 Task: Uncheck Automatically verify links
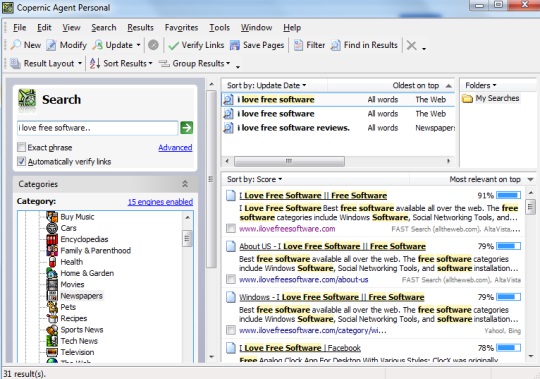coord(21,161)
